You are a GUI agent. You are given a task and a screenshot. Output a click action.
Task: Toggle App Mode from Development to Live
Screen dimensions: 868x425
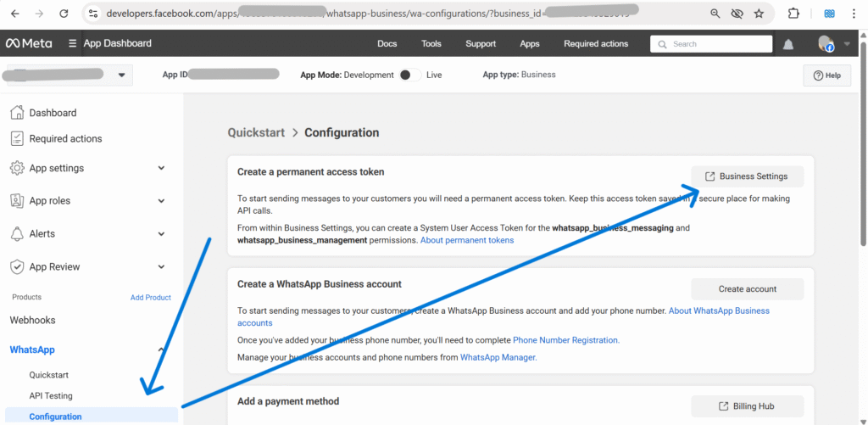(x=409, y=75)
